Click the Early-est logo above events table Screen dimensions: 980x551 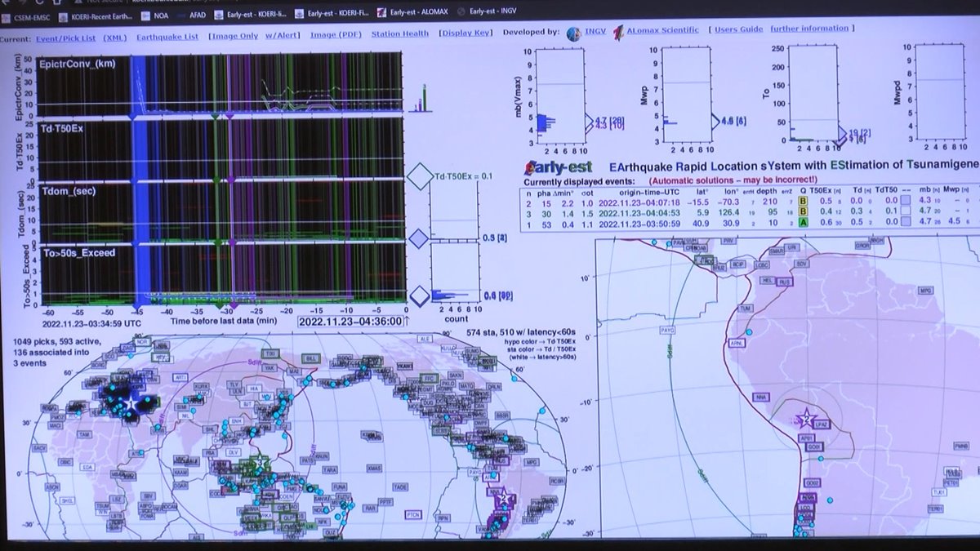(559, 167)
